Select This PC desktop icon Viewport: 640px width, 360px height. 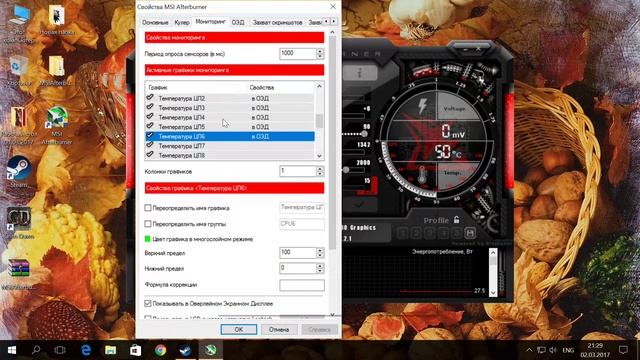point(18,22)
